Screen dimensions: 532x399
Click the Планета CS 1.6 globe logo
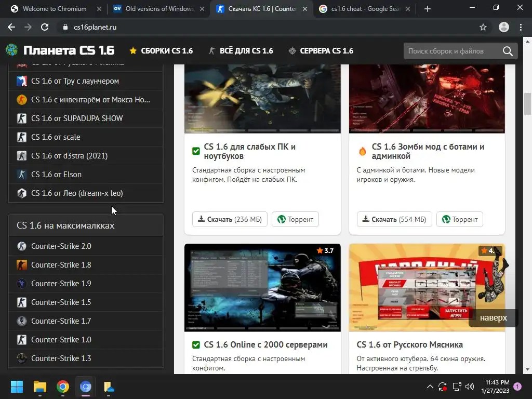[12, 50]
